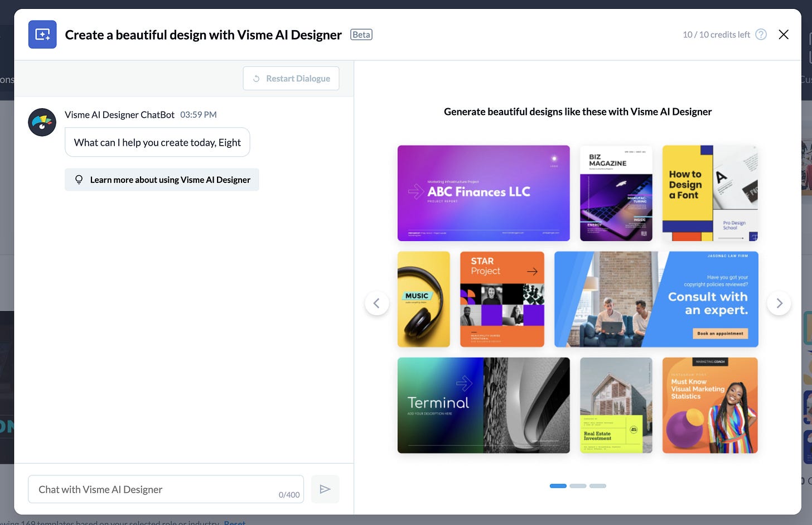Close the AI Designer dialog with X
Screen dimensions: 812x525
click(784, 35)
